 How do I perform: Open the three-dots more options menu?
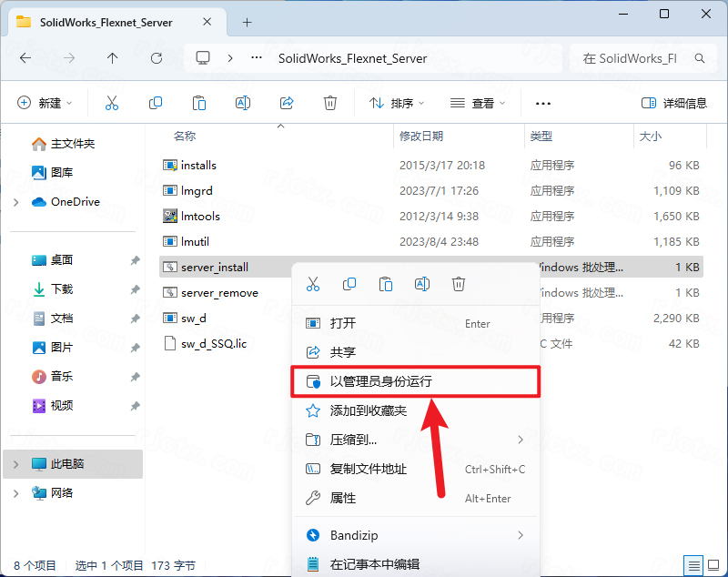543,103
